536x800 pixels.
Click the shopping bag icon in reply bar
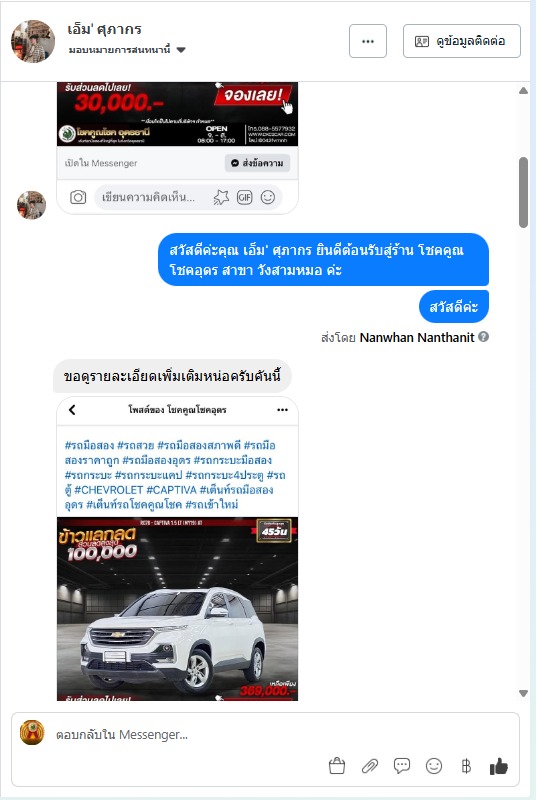[x=337, y=766]
